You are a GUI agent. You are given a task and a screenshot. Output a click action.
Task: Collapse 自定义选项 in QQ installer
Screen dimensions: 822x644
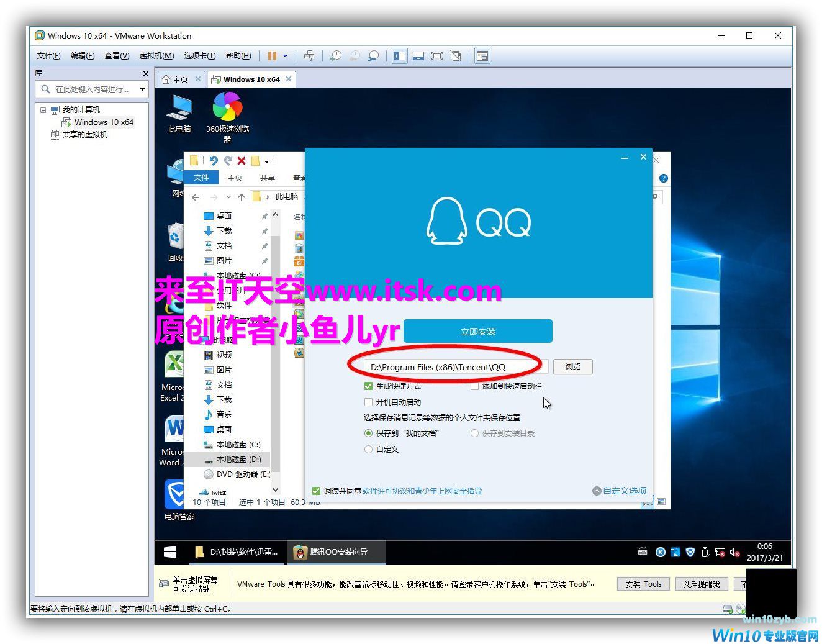[x=620, y=491]
